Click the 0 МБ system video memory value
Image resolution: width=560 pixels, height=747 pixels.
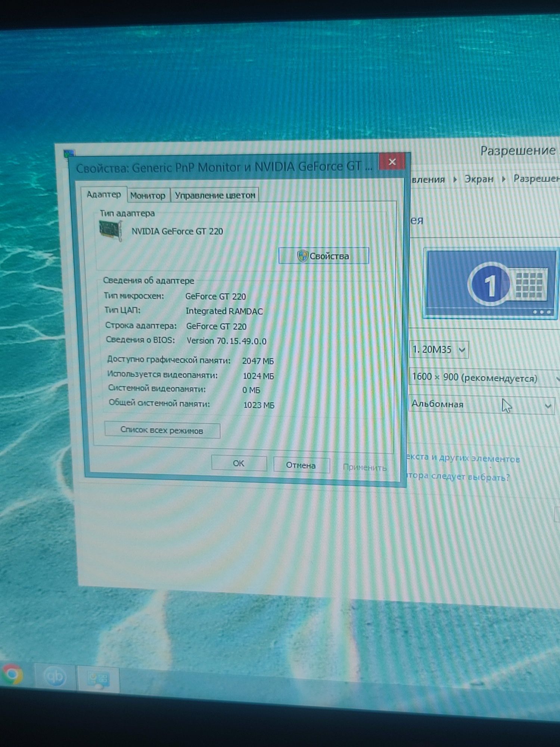click(x=251, y=390)
